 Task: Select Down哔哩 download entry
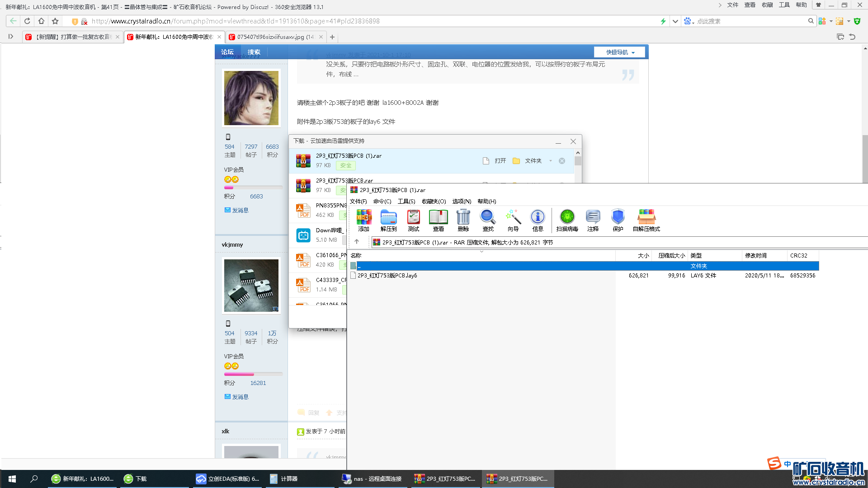(318, 235)
